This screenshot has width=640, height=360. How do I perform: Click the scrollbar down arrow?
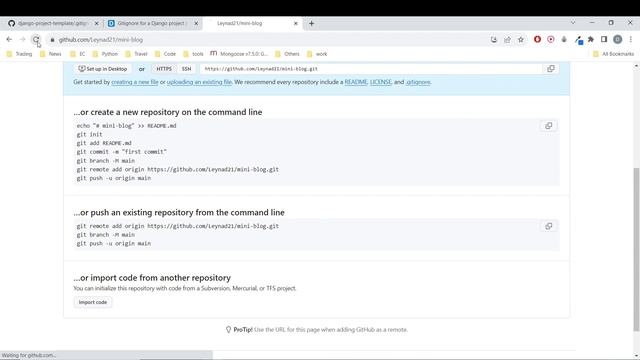(636, 356)
